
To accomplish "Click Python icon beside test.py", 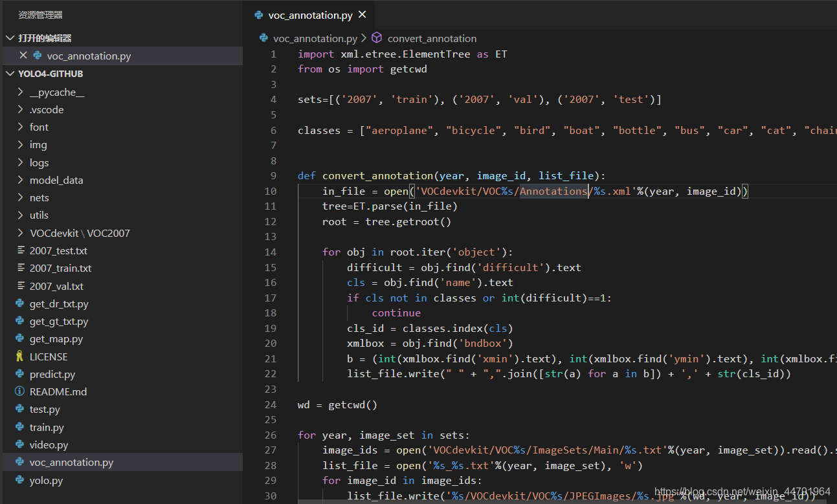I will point(19,409).
